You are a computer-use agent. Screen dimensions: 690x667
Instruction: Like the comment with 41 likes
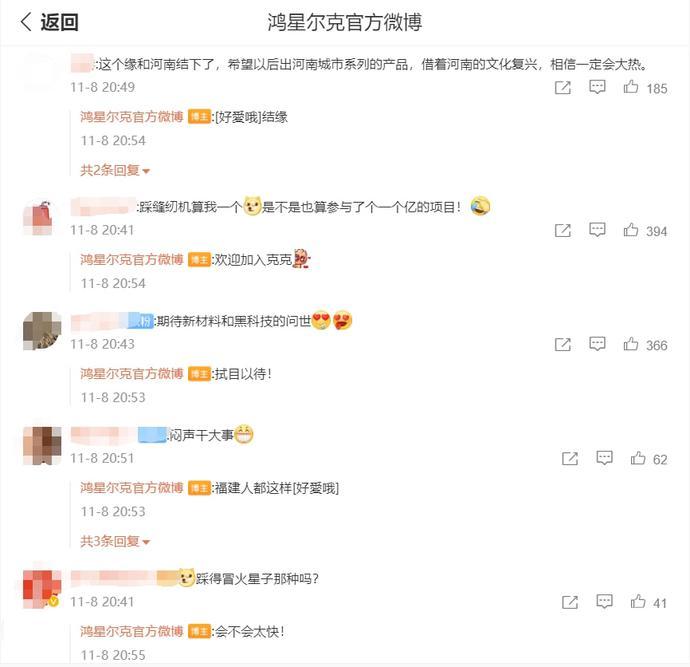pos(638,601)
